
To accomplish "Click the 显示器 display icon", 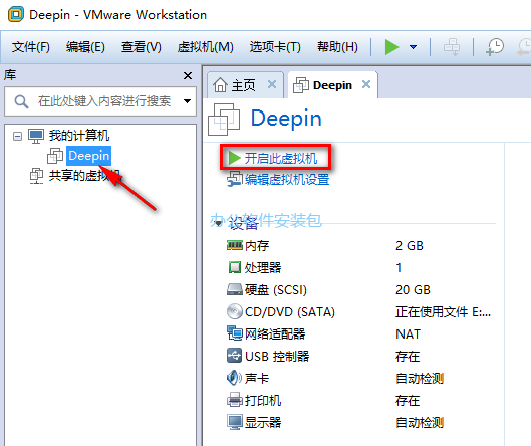I will click(x=235, y=422).
